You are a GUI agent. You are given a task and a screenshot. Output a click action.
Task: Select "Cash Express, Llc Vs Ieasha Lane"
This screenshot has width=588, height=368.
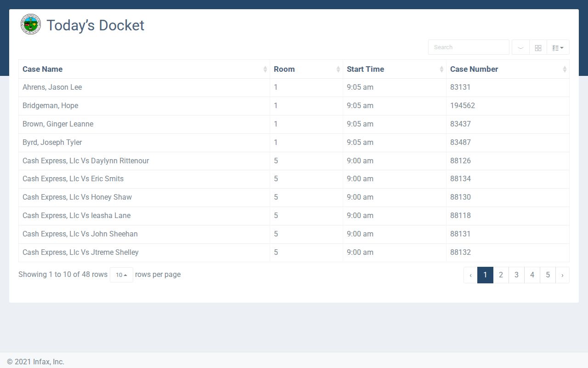[x=76, y=216]
